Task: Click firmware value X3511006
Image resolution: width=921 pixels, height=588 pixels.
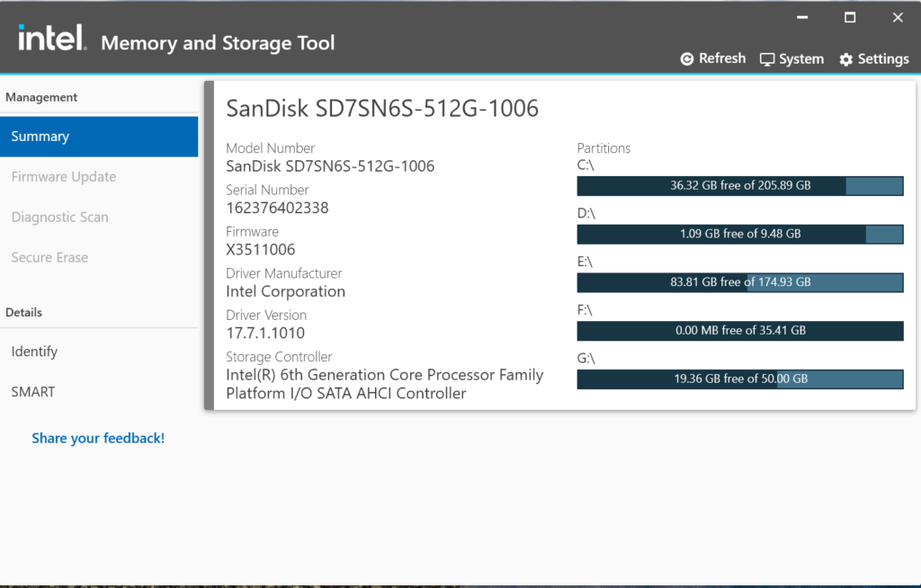Action: click(x=261, y=250)
